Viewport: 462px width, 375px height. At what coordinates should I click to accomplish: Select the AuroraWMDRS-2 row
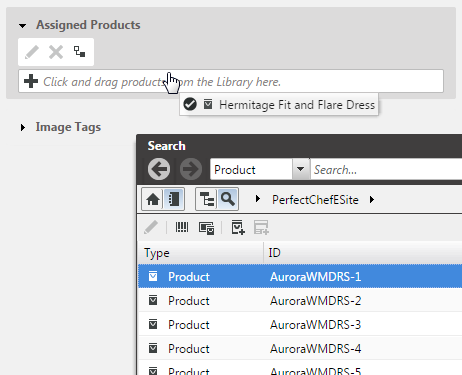pos(300,300)
